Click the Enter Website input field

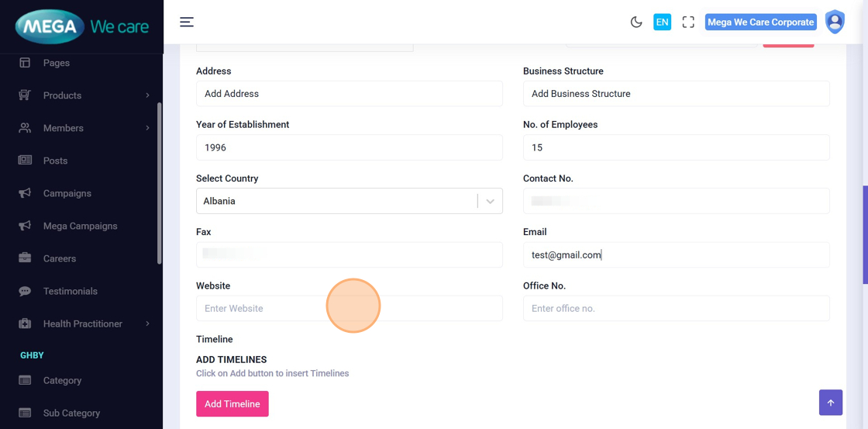[x=349, y=309]
